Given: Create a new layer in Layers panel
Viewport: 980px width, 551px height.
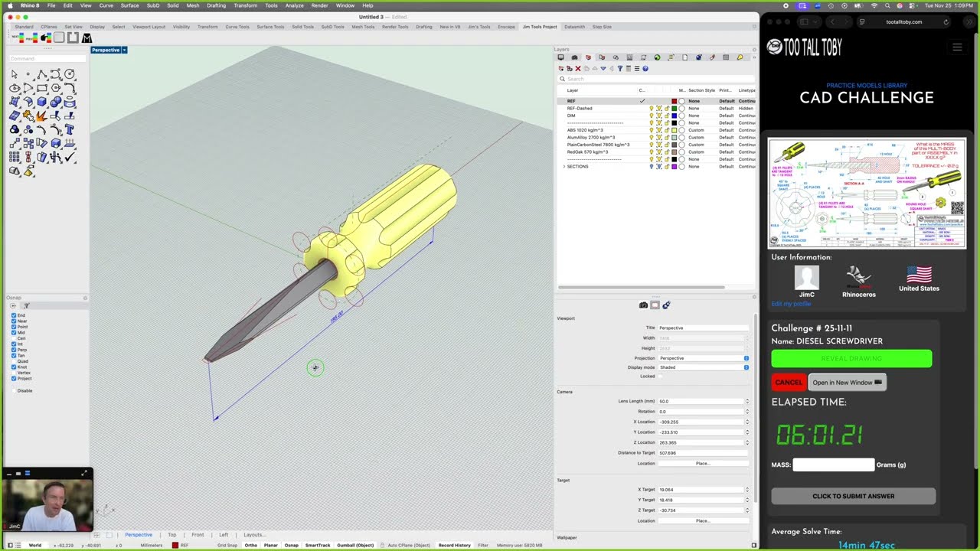Looking at the screenshot, I should pos(561,69).
